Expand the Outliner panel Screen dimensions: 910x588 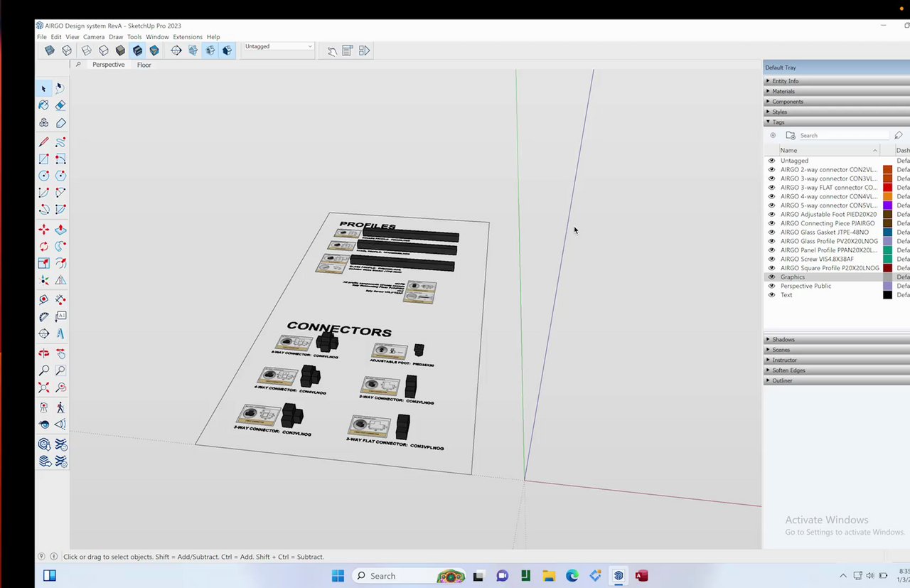[836, 380]
